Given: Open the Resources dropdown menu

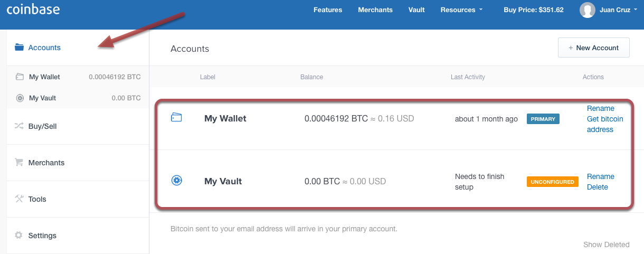Looking at the screenshot, I should pyautogui.click(x=461, y=10).
